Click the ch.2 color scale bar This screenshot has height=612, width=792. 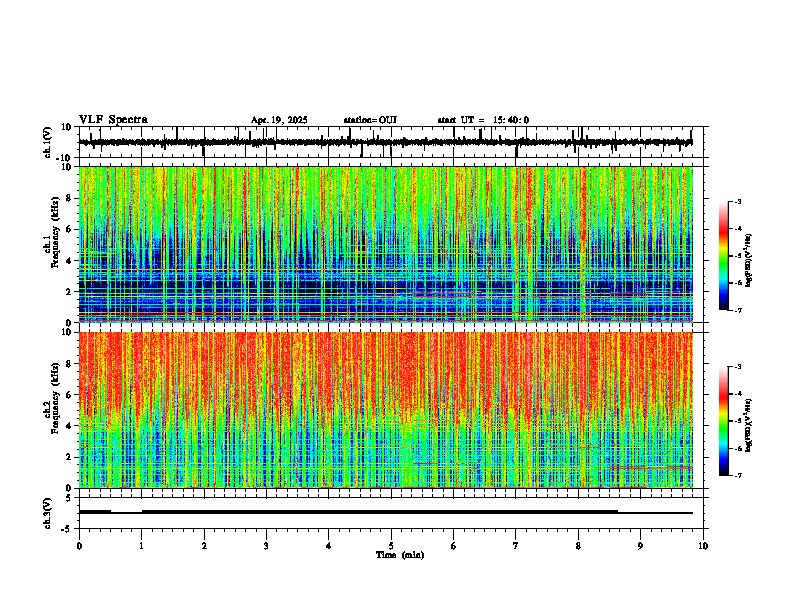pyautogui.click(x=723, y=421)
